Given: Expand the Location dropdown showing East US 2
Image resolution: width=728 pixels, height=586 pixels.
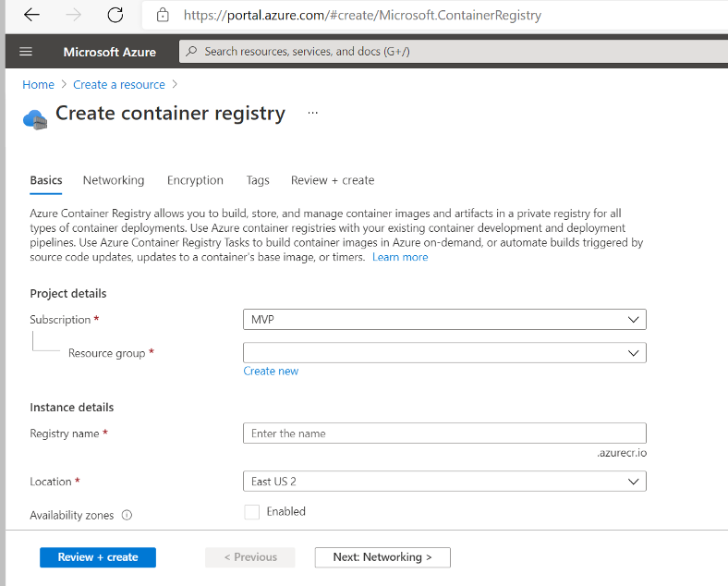Looking at the screenshot, I should [x=443, y=482].
